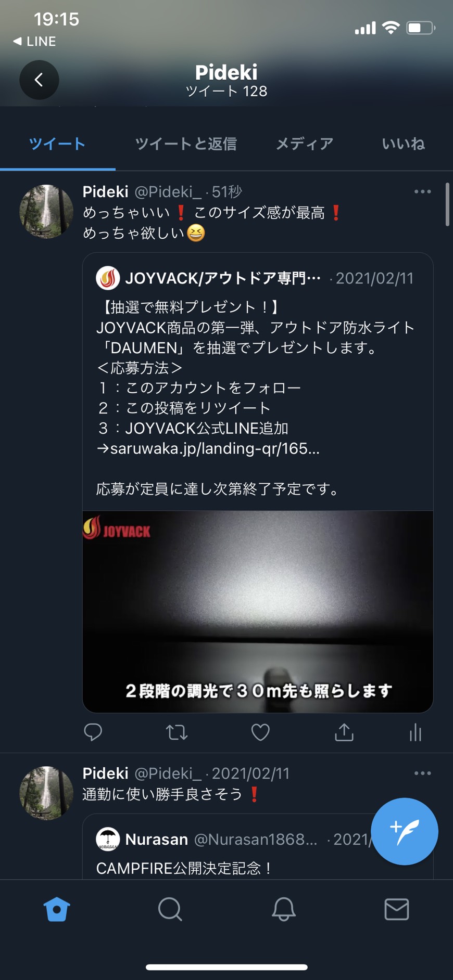Screen dimensions: 453x980
Task: Open the reply icon under first tweet
Action: click(x=93, y=732)
